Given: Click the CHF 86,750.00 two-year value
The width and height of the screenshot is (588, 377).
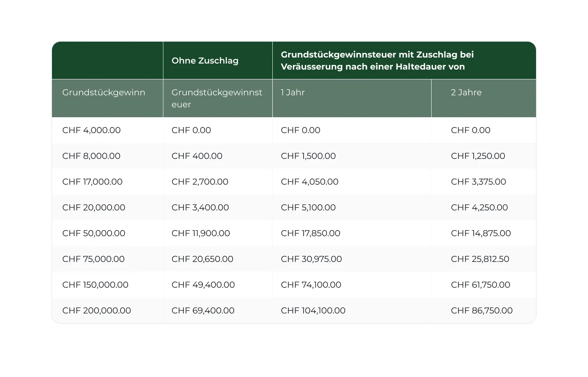Looking at the screenshot, I should (x=482, y=310).
